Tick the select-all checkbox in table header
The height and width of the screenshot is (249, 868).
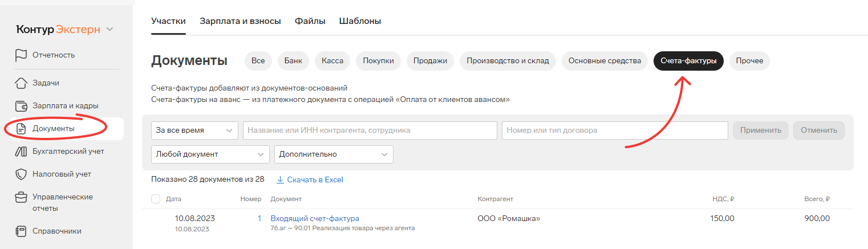pyautogui.click(x=156, y=199)
